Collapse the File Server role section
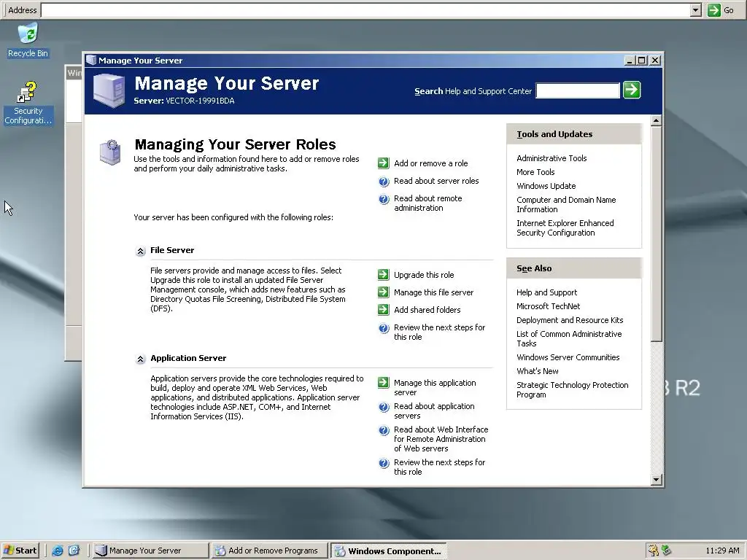The height and width of the screenshot is (560, 747). click(140, 251)
